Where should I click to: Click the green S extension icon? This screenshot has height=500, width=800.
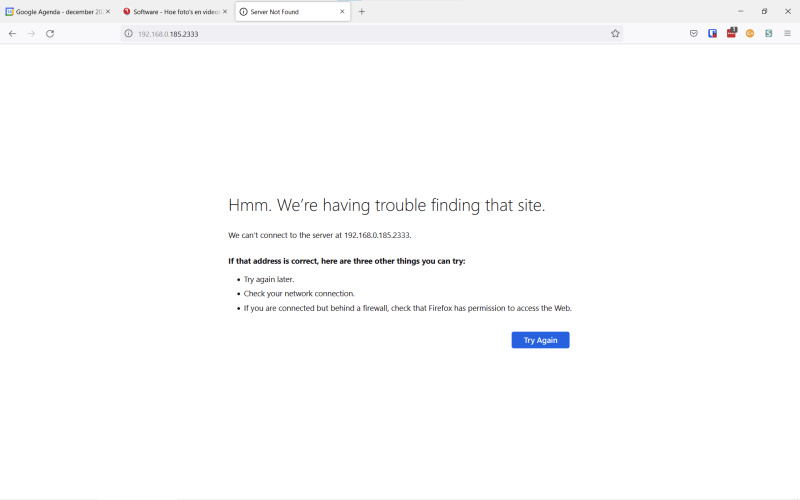(769, 33)
